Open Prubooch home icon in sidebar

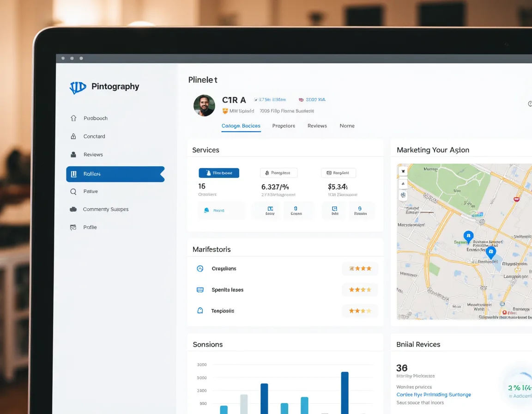[x=73, y=118]
